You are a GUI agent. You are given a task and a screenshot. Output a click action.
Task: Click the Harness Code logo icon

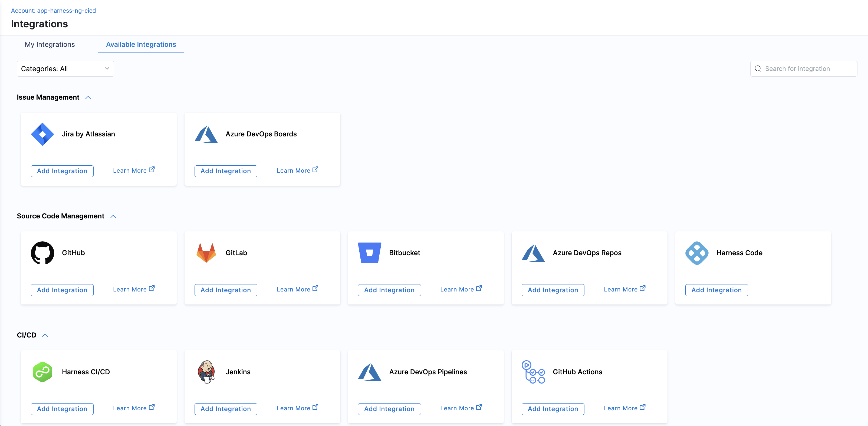(x=697, y=253)
